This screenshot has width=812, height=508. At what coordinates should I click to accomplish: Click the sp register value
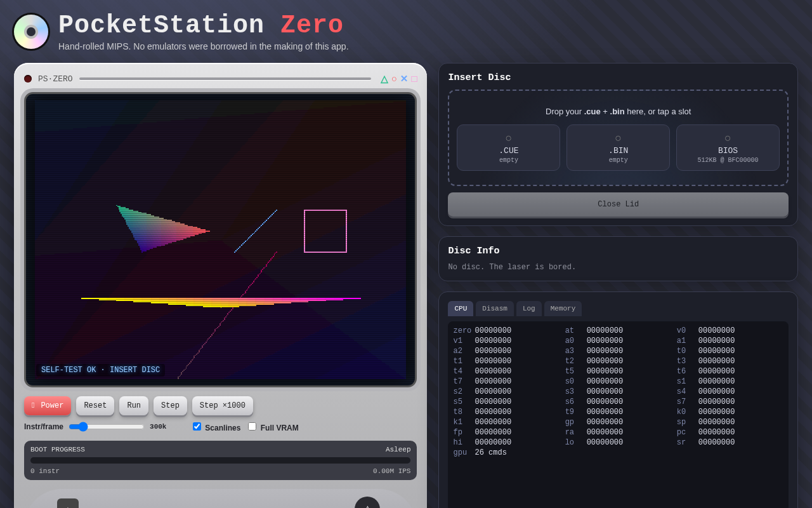coord(717,422)
